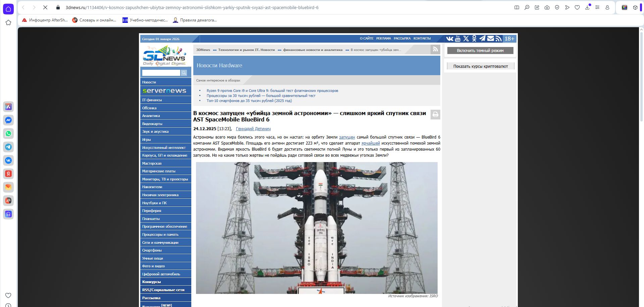Open the ad blocker shield icon

pos(557,7)
